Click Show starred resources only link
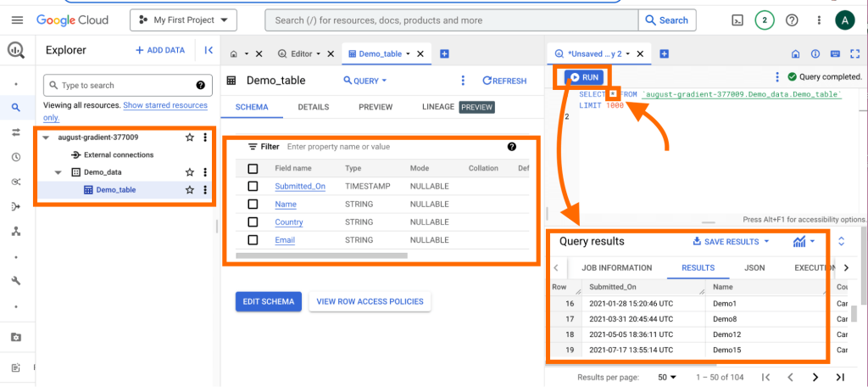This screenshot has height=387, width=868. click(165, 105)
